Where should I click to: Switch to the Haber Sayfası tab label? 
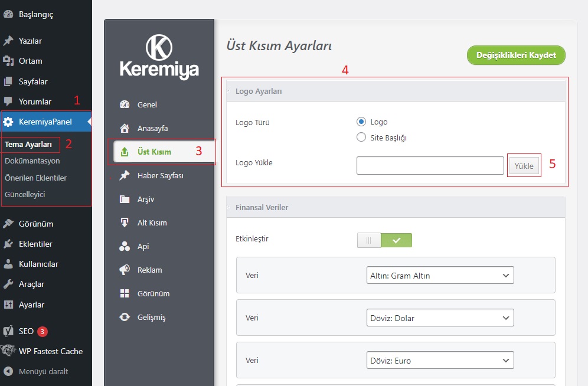point(161,175)
